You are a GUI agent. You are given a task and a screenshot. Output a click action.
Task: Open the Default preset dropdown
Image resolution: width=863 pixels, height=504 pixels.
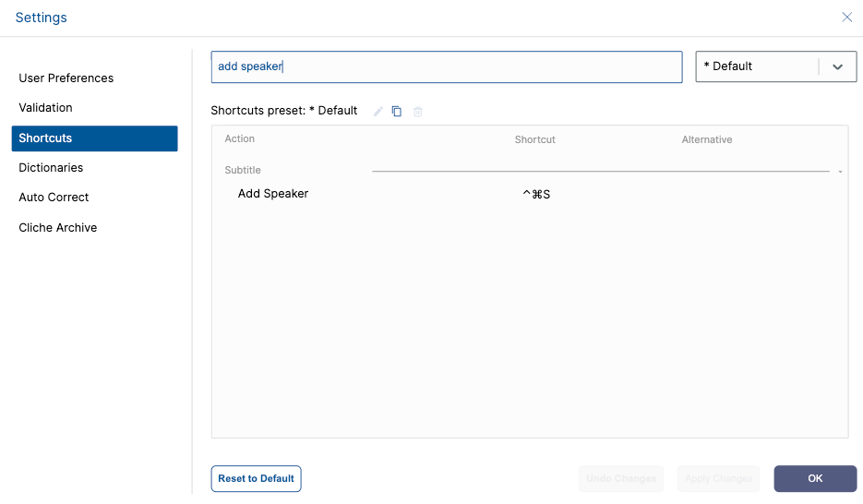coord(776,66)
